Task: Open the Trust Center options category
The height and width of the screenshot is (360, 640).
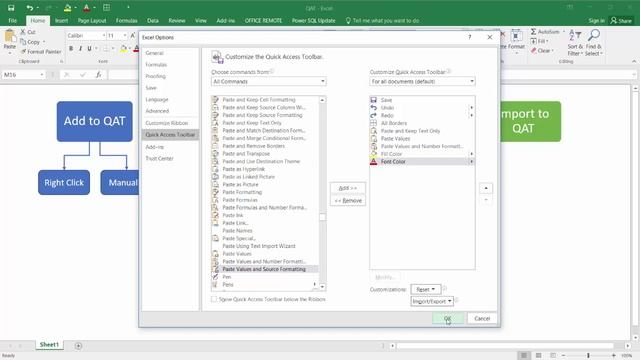Action: point(160,158)
